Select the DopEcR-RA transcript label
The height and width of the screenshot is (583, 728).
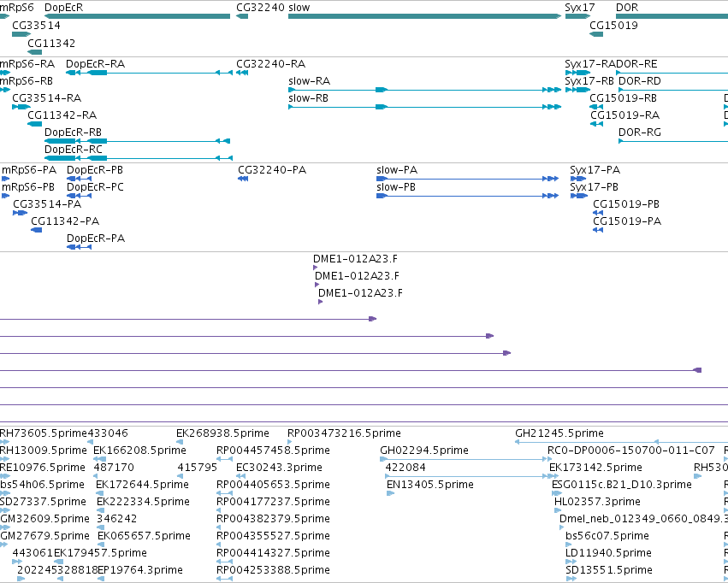(x=95, y=63)
